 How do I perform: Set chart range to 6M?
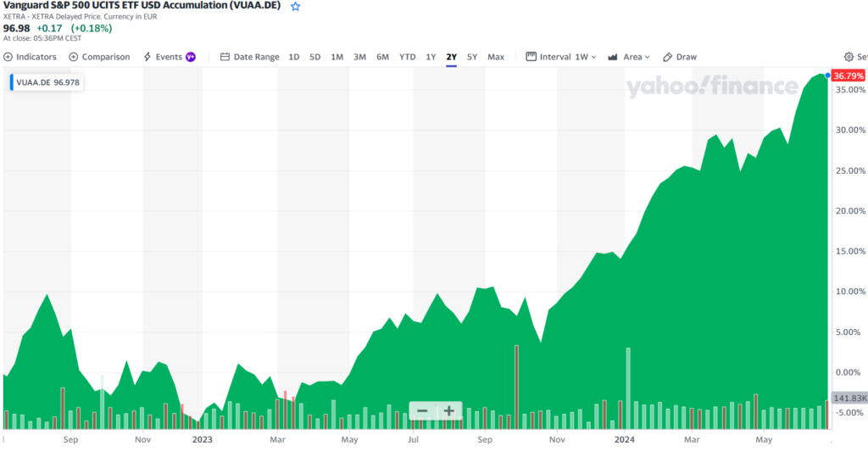(x=382, y=57)
